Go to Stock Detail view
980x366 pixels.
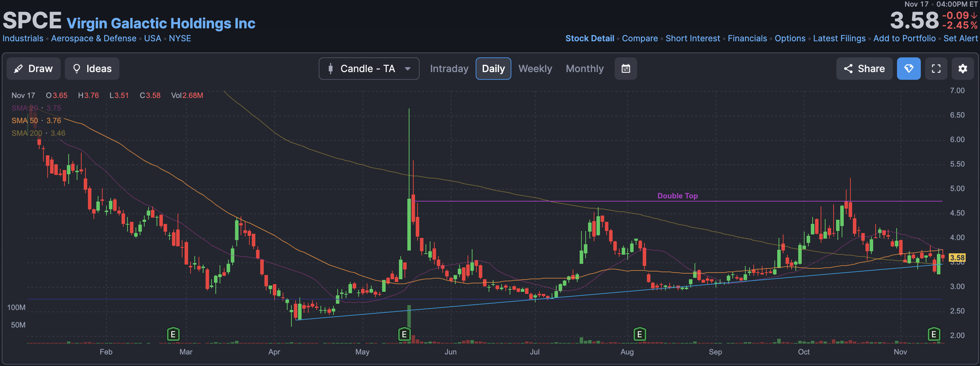pyautogui.click(x=590, y=38)
